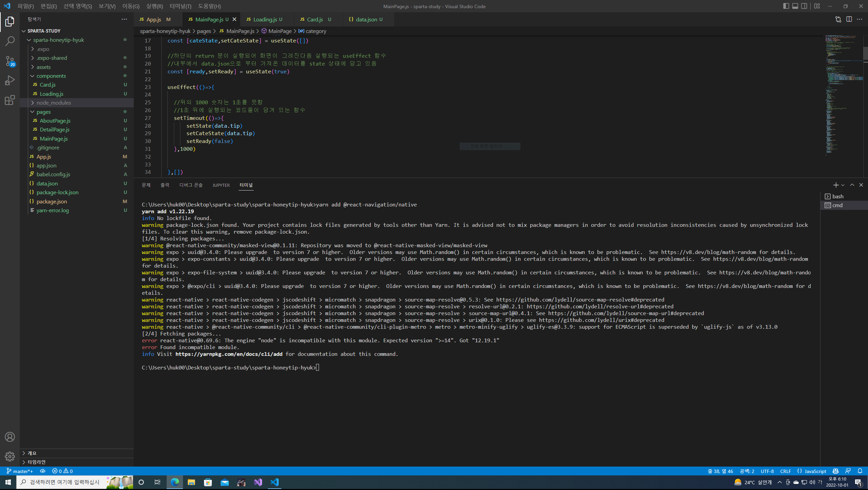Switch to the JUPYTER panel tab
868x490 pixels.
click(221, 185)
